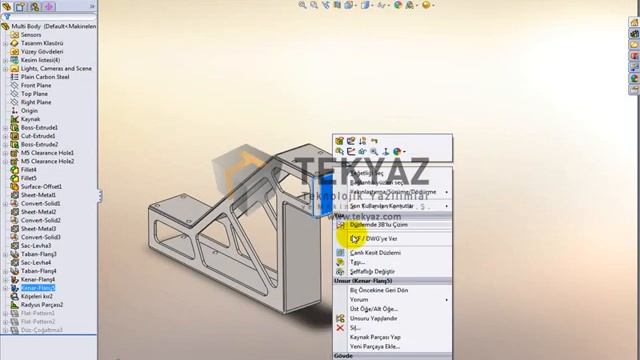Click the Zoom to Area icon
Screen dimensions: 640x360
(314, 5)
